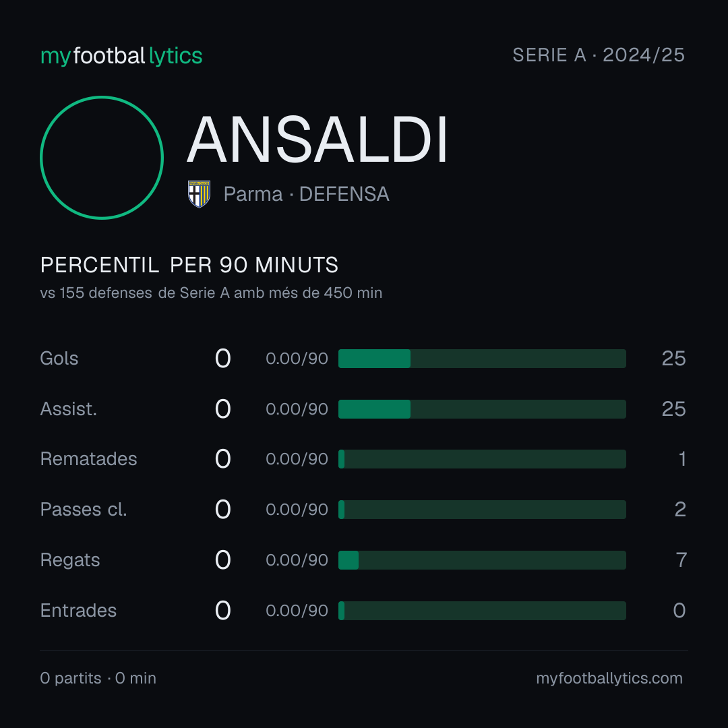Click the Rematades percentile bar
This screenshot has height=728, width=728.
[482, 459]
